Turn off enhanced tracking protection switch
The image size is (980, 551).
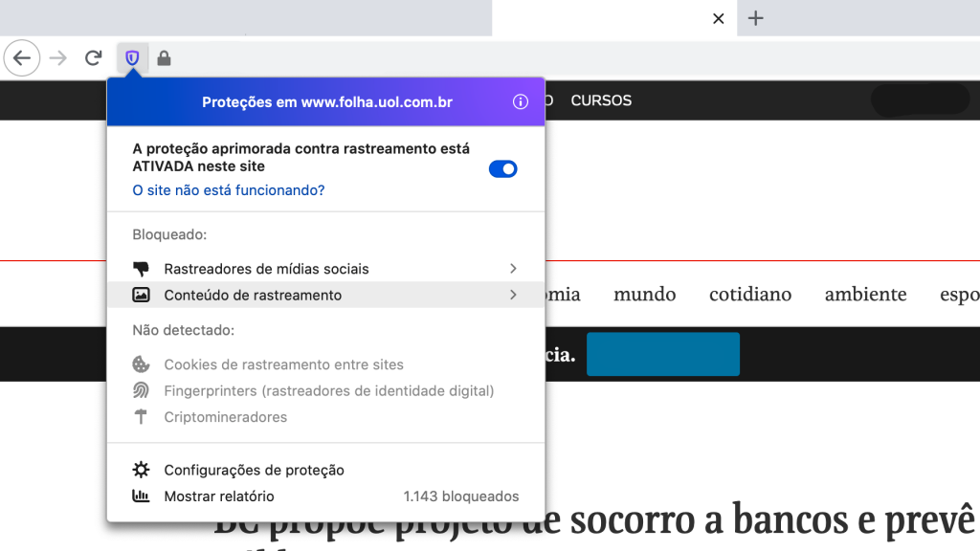point(502,168)
